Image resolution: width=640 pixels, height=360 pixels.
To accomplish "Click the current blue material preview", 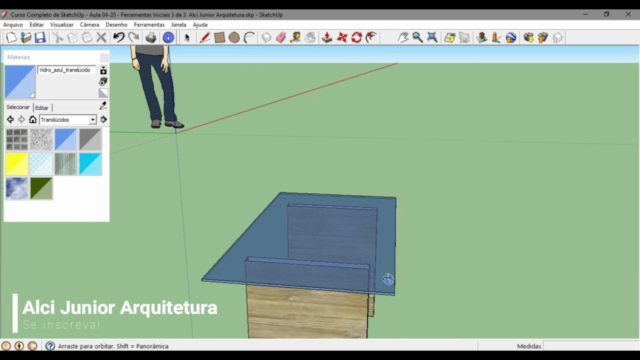I will (20, 82).
